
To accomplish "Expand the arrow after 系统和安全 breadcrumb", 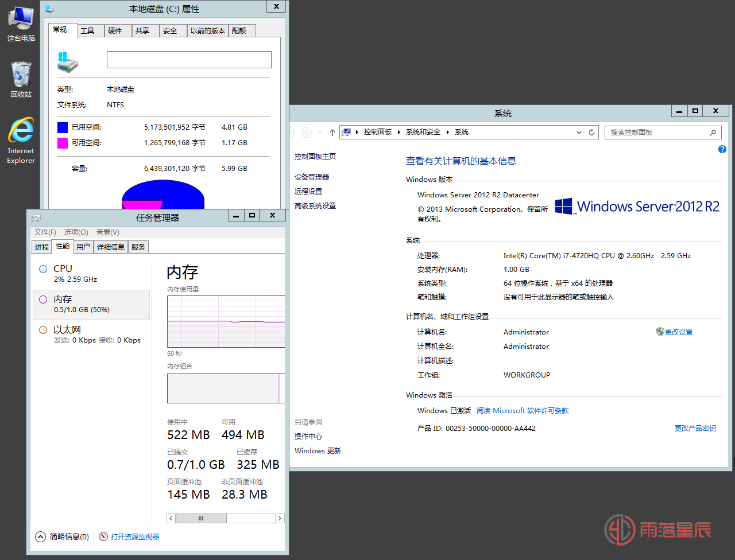I will coord(448,133).
